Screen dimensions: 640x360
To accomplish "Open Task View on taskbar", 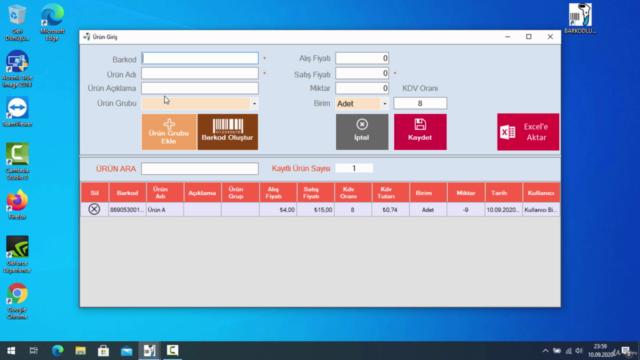I will 33,351.
